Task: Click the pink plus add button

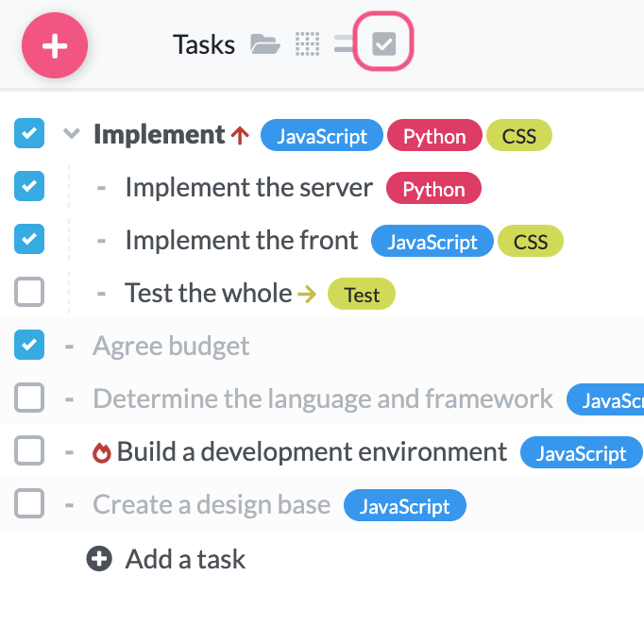Action: pyautogui.click(x=55, y=45)
